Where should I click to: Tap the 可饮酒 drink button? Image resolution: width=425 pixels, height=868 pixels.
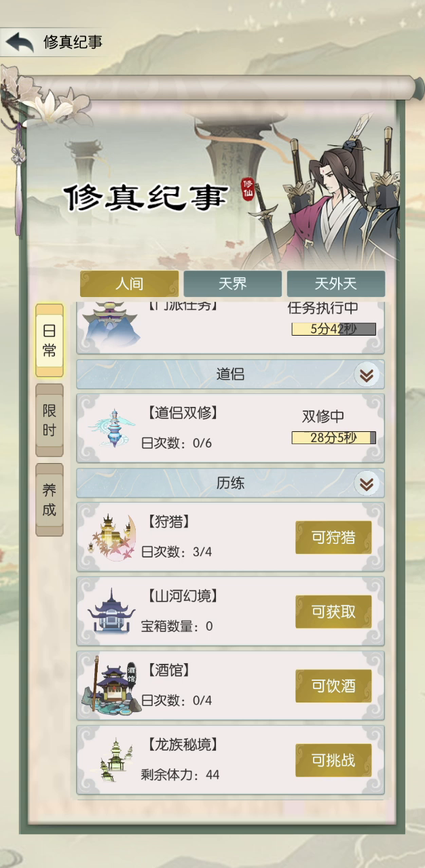[x=333, y=686]
